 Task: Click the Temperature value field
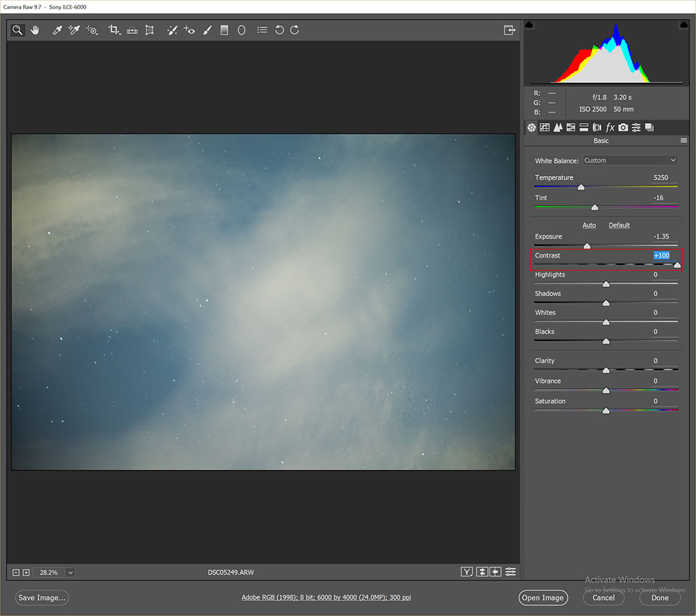[x=661, y=177]
